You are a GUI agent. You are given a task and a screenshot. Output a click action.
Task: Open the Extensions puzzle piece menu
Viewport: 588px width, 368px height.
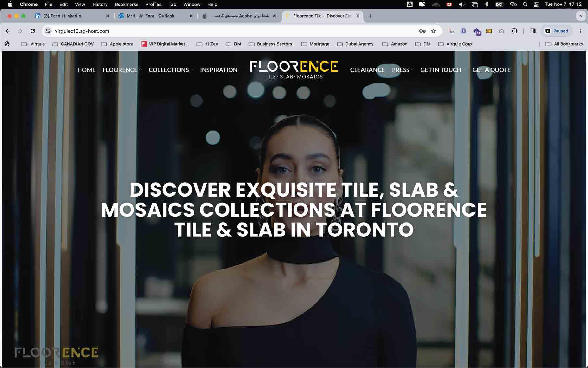514,31
